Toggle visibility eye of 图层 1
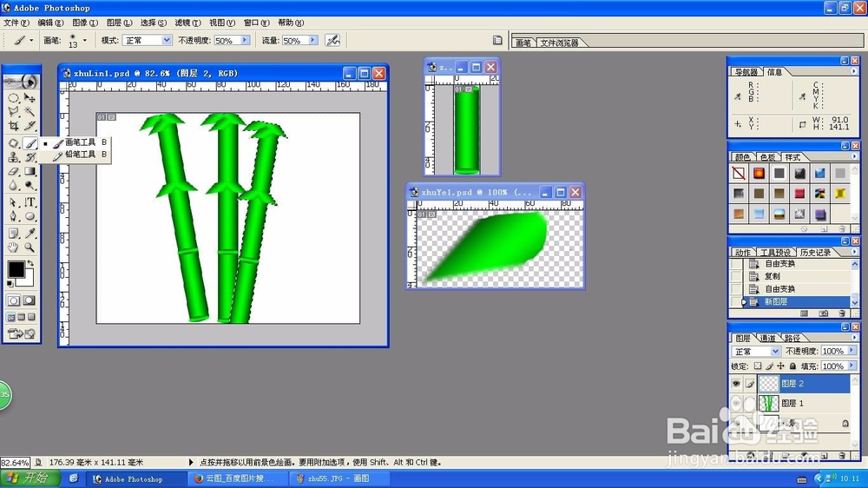This screenshot has height=488, width=868. (736, 403)
